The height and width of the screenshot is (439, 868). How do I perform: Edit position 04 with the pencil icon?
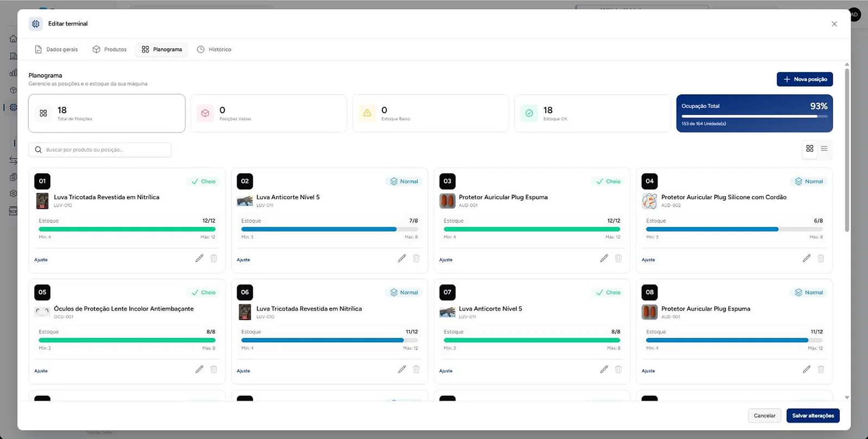807,258
